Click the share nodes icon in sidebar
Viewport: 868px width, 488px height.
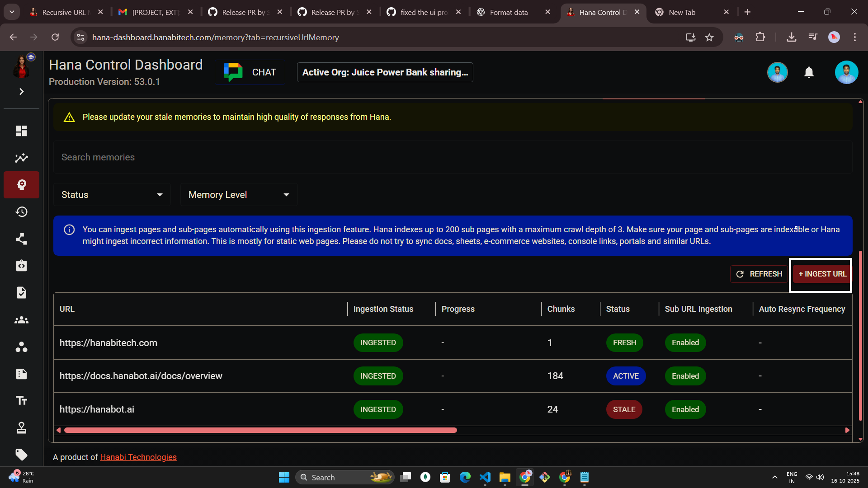pos(21,239)
